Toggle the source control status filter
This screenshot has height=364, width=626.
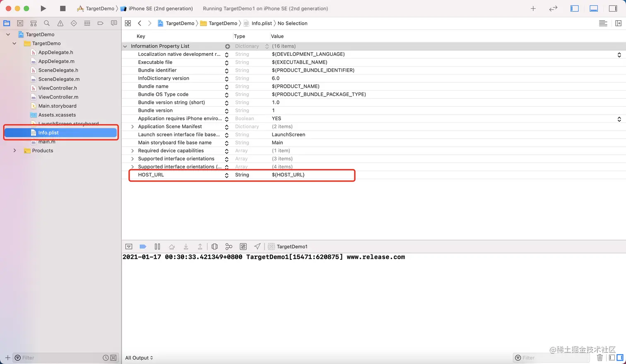113,358
